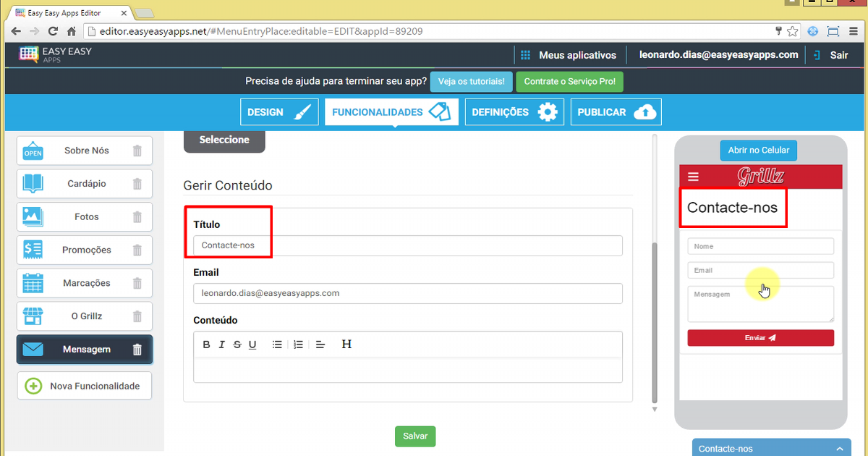Open the Publicar tab
Viewport: 868px width, 456px height.
pos(616,112)
